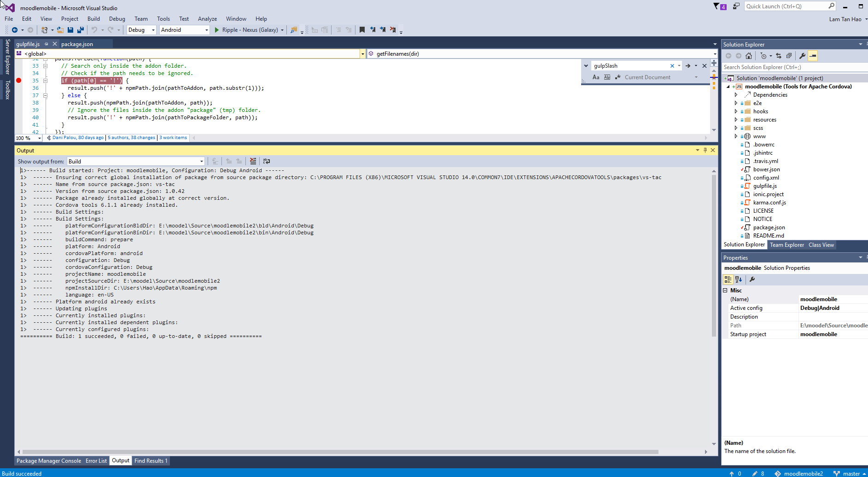Click the 'Dani Palou, 80 days ago' link
This screenshot has width=868, height=477.
tap(78, 138)
